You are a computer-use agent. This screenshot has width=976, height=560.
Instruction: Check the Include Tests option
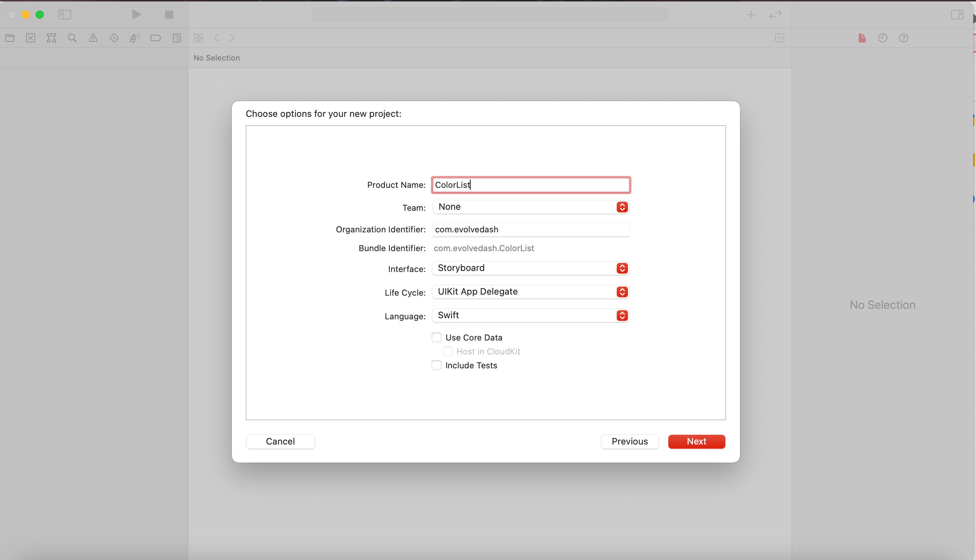coord(436,365)
